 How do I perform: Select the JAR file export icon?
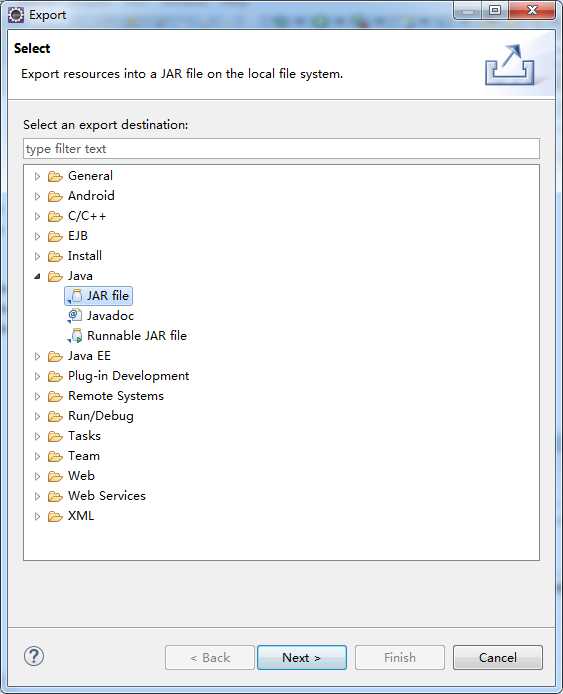click(x=75, y=296)
